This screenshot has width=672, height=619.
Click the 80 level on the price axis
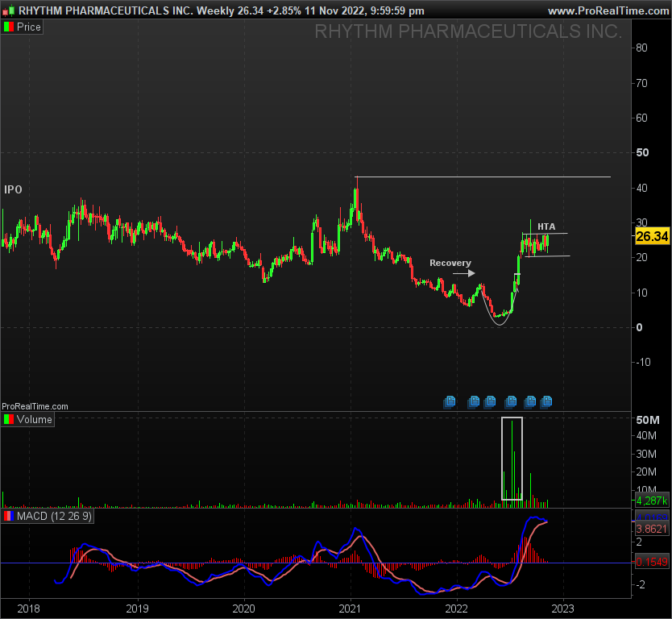point(641,48)
